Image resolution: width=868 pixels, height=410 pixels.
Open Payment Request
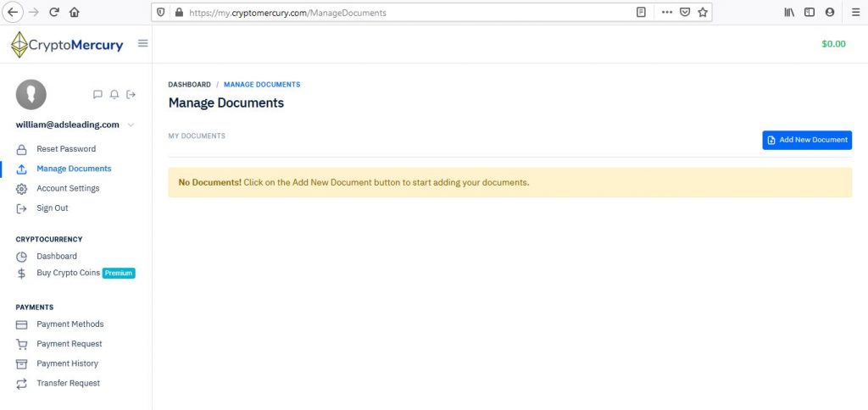pos(70,344)
